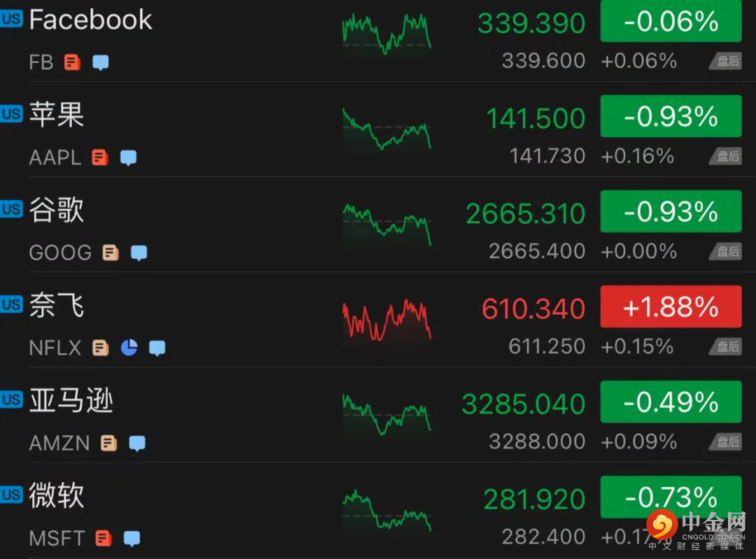756x559 pixels.
Task: Tap the AMZN news document icon
Action: coord(109,443)
